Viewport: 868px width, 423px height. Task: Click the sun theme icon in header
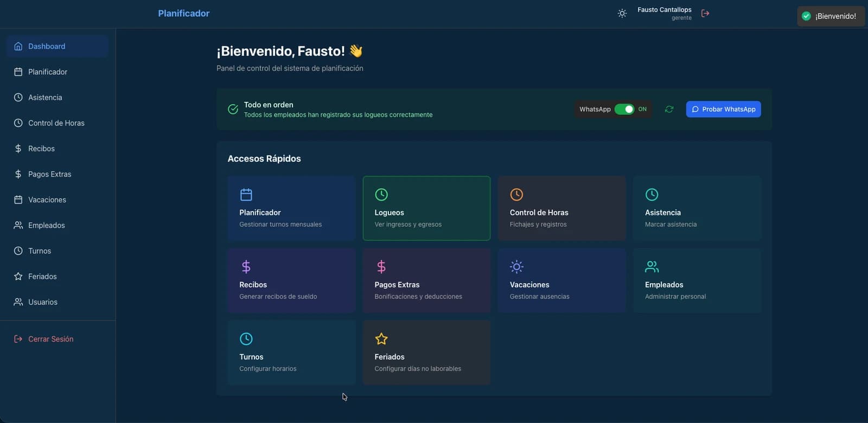(622, 13)
